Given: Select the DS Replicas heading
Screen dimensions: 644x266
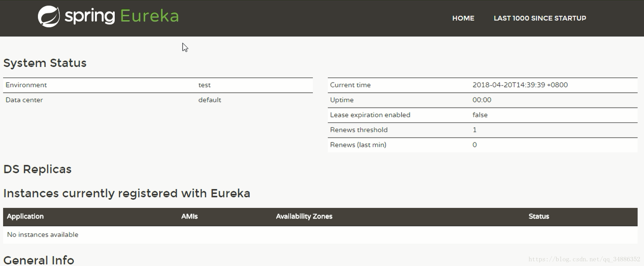Looking at the screenshot, I should coord(37,169).
